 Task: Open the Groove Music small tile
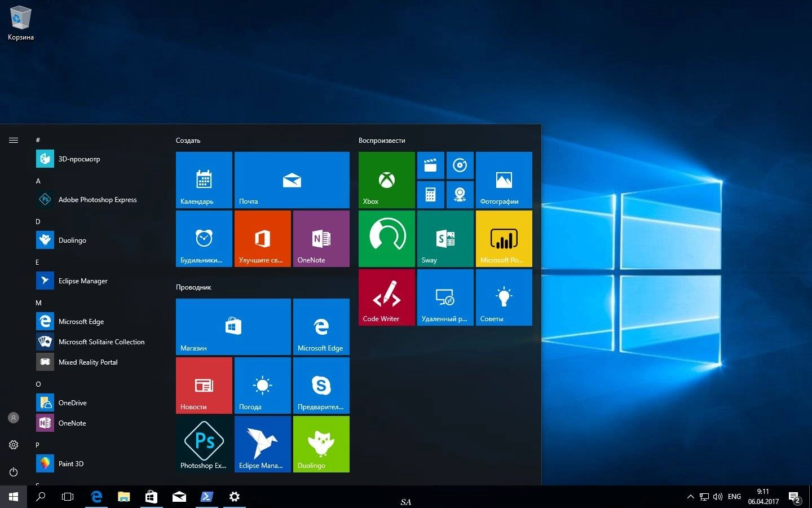460,165
